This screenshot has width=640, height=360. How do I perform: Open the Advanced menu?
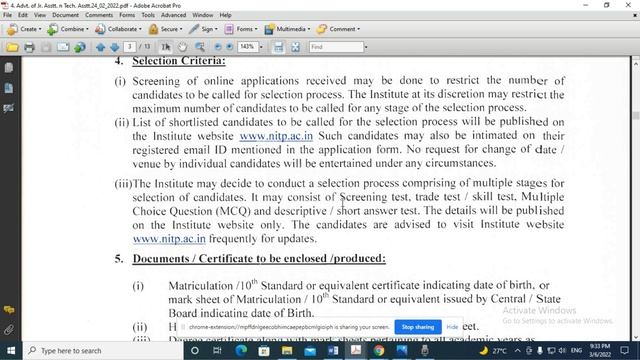173,15
